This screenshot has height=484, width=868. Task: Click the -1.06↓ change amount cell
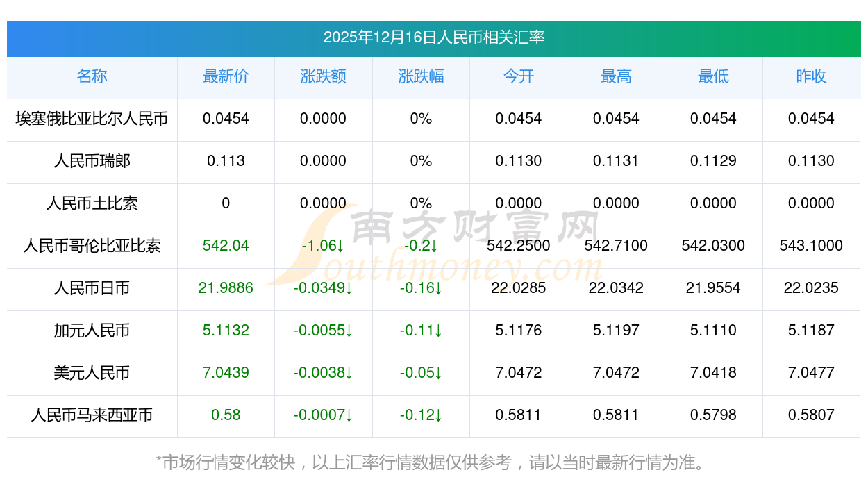[323, 246]
